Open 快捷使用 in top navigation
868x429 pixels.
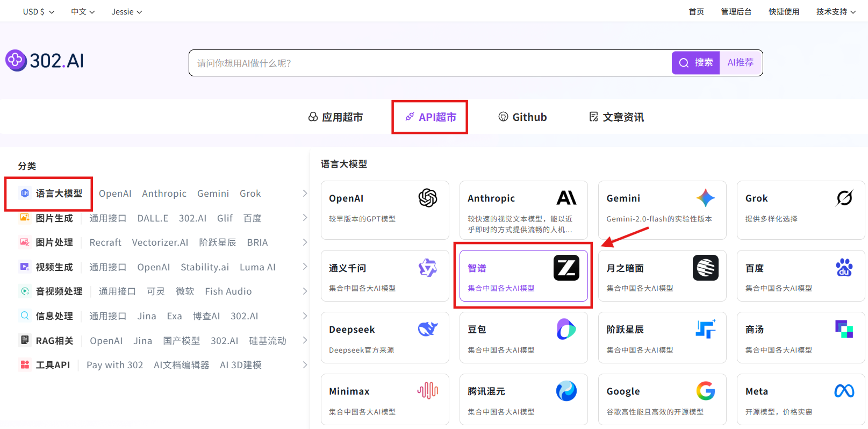coord(784,12)
